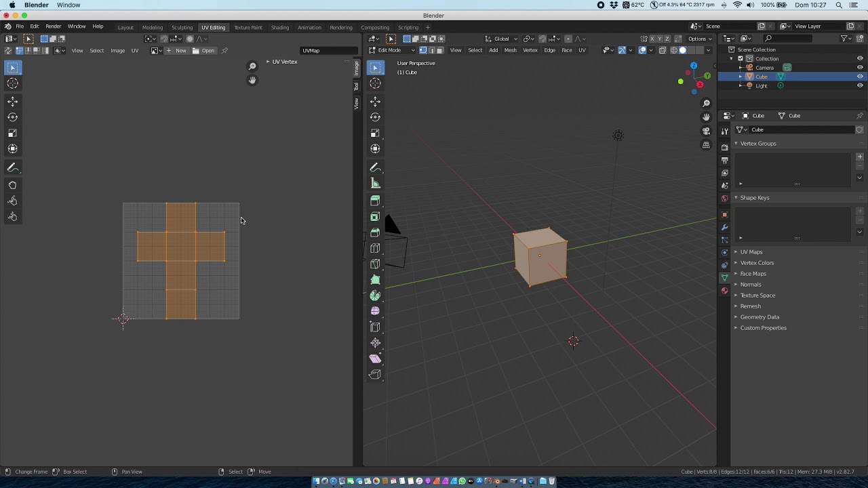Open the Options dropdown in 3D viewport
Screen dimensions: 868x488
coord(699,39)
